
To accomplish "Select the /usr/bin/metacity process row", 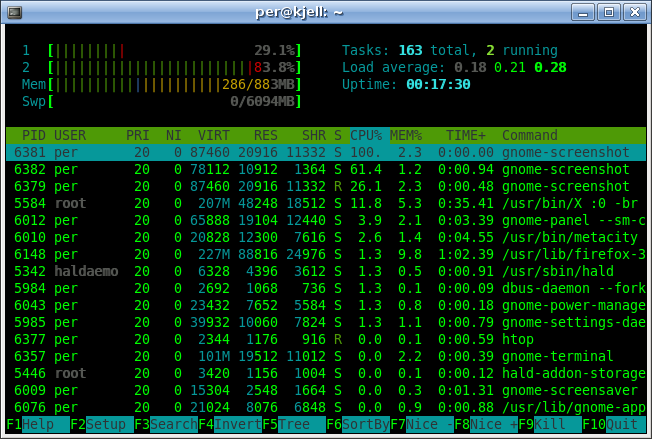I will coord(326,237).
